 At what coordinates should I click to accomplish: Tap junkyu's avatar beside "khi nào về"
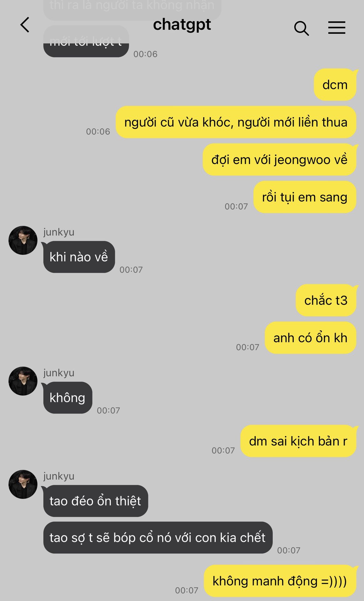coord(23,240)
